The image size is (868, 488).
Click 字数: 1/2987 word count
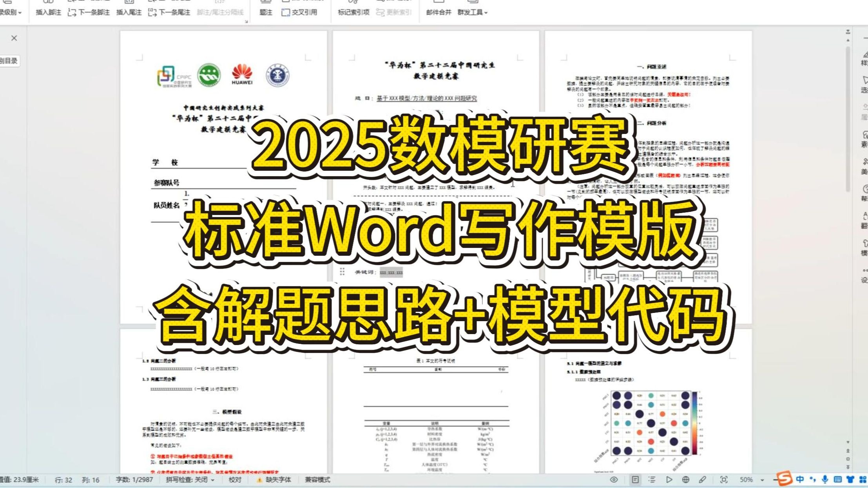(x=134, y=480)
